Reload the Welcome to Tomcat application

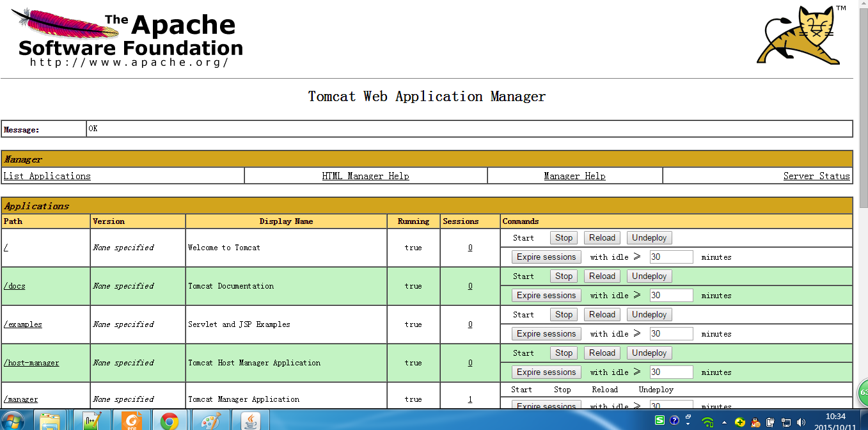(602, 237)
